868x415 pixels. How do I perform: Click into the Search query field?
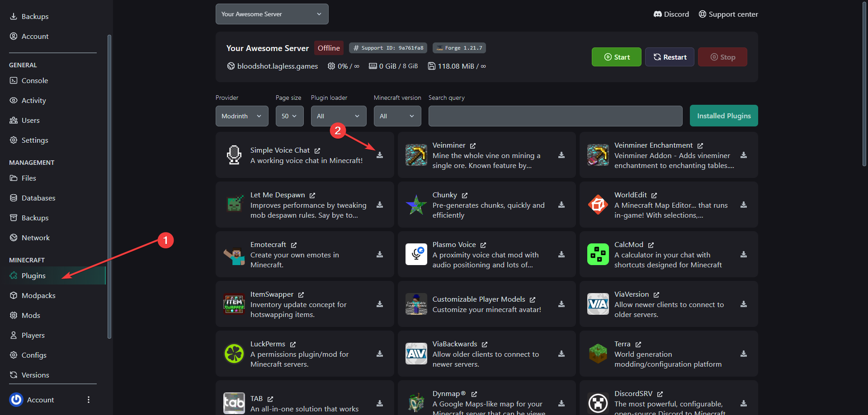coord(555,116)
